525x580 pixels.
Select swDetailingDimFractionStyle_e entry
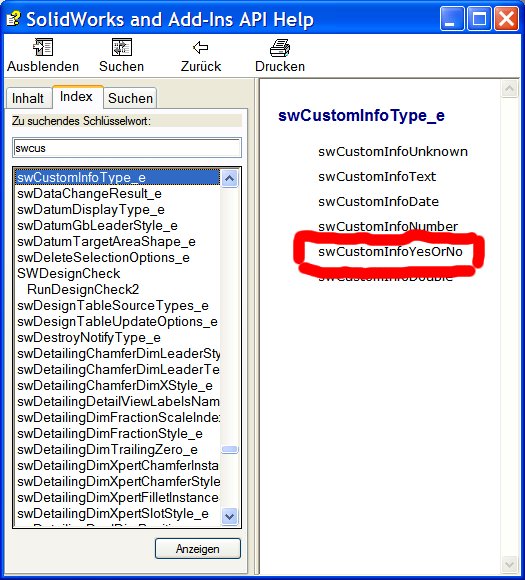pos(110,433)
